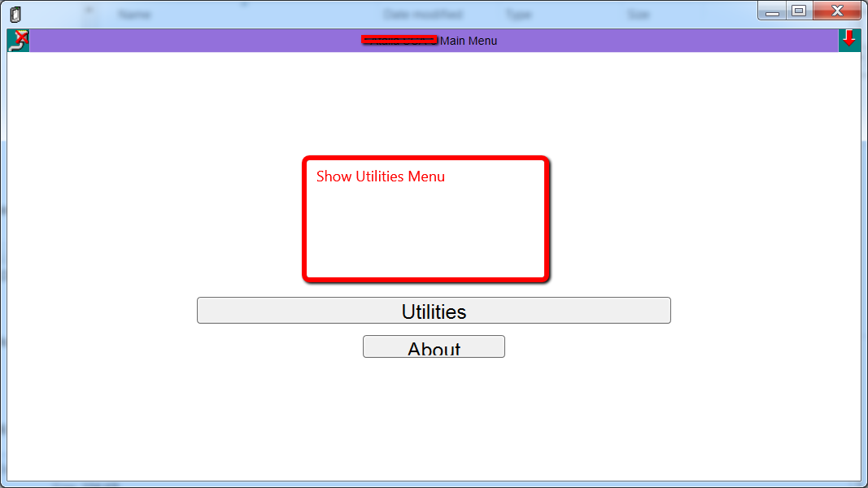Screen dimensions: 868x488
Task: Click empty space inside the red tooltip box
Action: coord(425,233)
